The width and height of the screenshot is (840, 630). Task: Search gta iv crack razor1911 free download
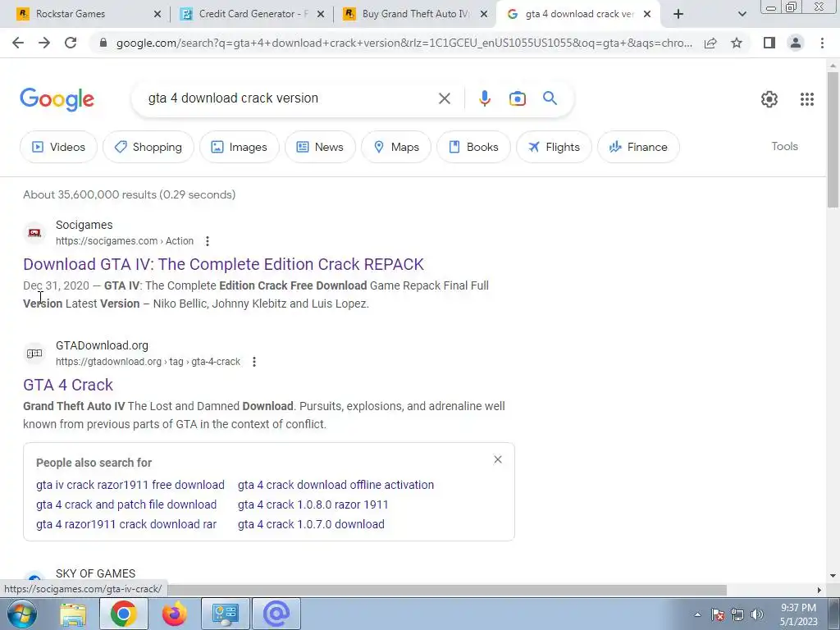pyautogui.click(x=130, y=485)
